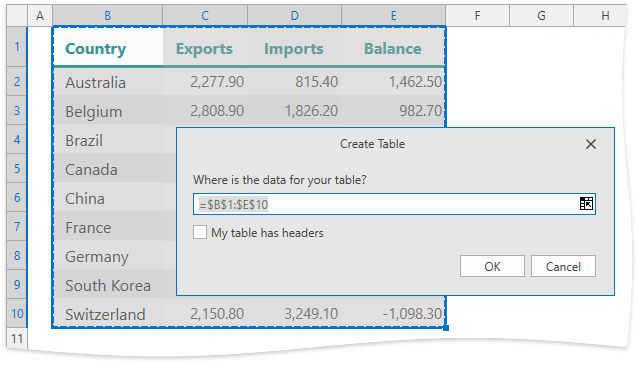Image resolution: width=639 pixels, height=365 pixels.
Task: Select column C header
Action: pos(205,16)
